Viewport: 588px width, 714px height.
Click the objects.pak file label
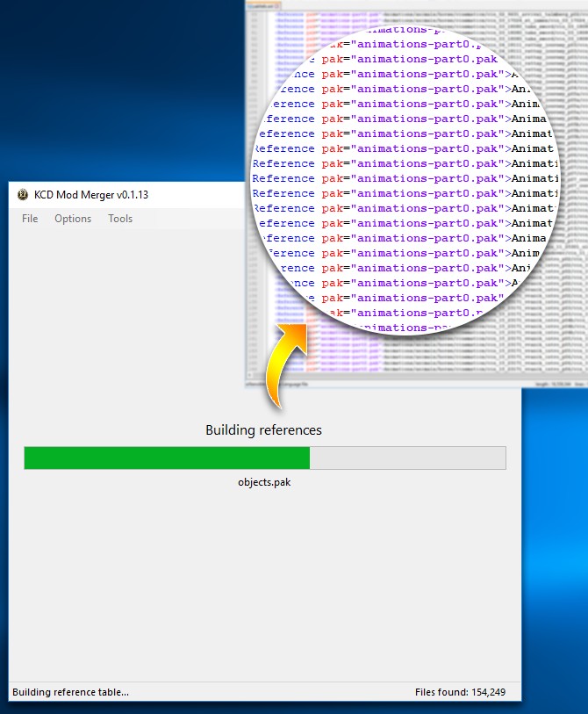tap(263, 482)
